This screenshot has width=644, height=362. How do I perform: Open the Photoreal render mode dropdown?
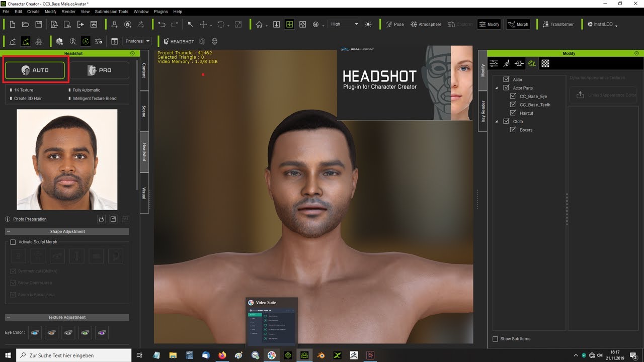point(137,41)
